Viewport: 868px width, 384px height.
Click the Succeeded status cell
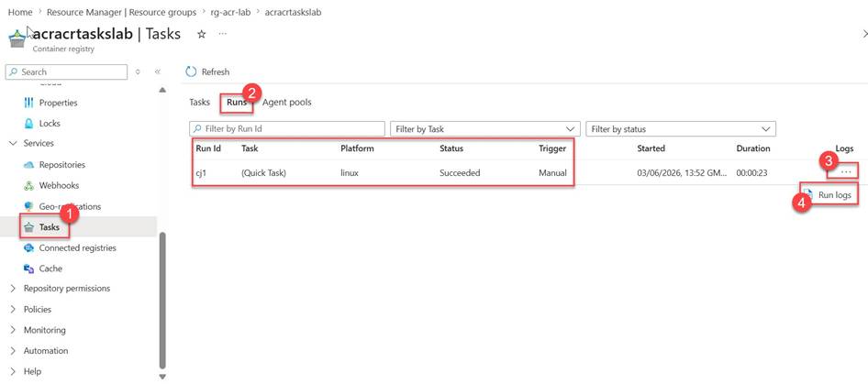pyautogui.click(x=460, y=172)
